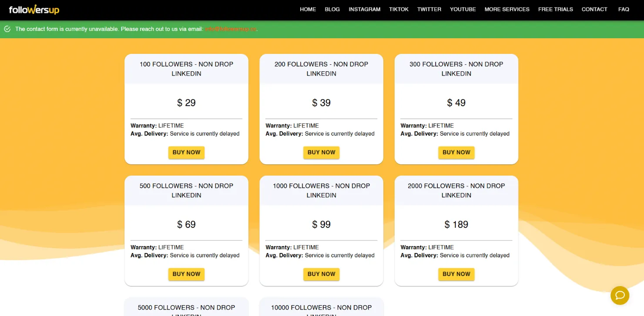This screenshot has width=644, height=316.
Task: Buy 1000 LinkedIn followers for $99
Action: [321, 274]
